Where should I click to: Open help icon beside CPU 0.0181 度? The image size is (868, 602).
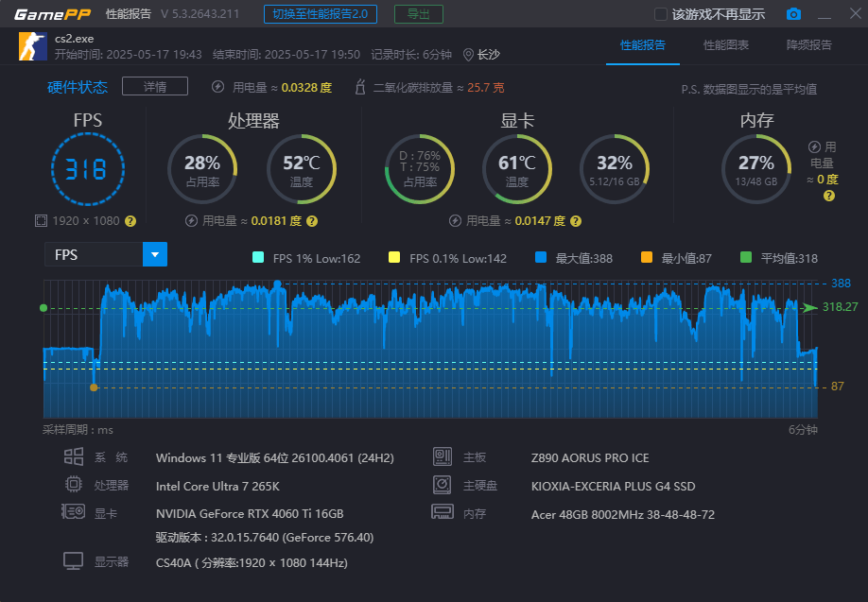pos(312,221)
